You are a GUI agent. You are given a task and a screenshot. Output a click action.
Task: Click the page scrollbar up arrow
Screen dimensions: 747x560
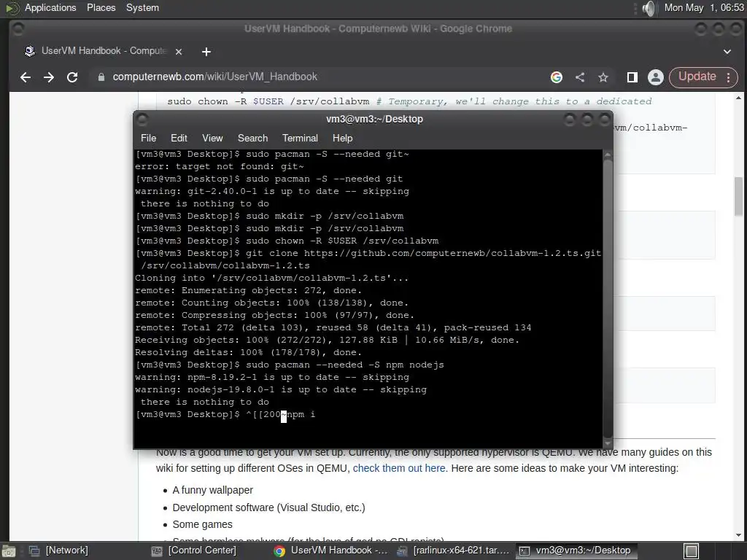tap(738, 98)
